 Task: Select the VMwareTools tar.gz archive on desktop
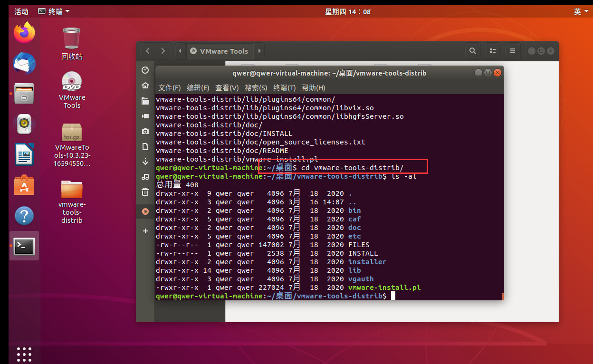coord(72,145)
